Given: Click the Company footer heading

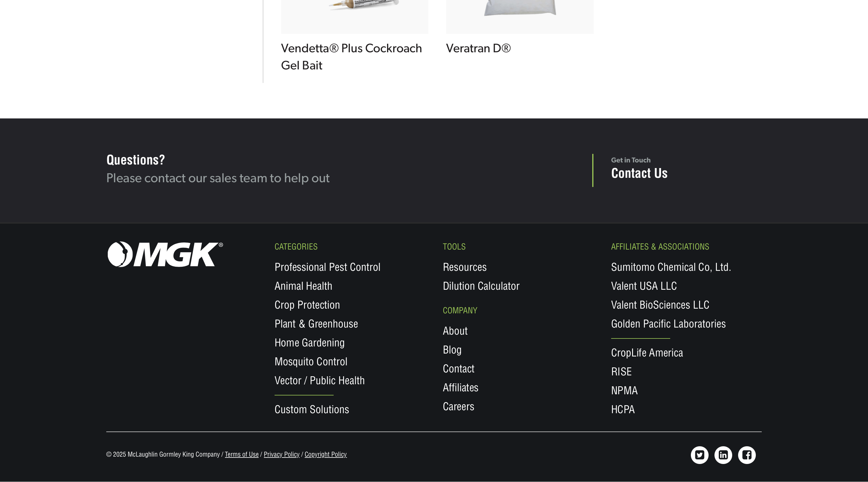Looking at the screenshot, I should 460,310.
